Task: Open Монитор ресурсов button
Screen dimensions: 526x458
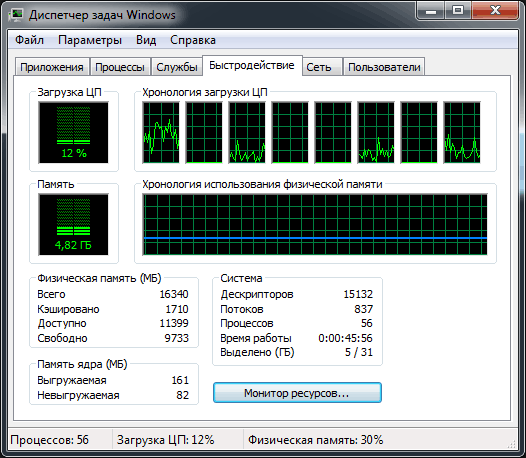Action: (x=297, y=393)
